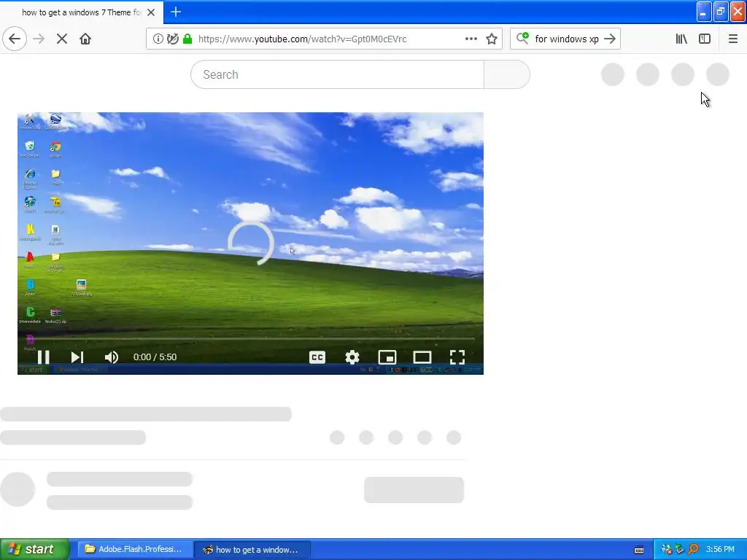Open page actions three-dot menu
The height and width of the screenshot is (560, 747).
[x=471, y=39]
